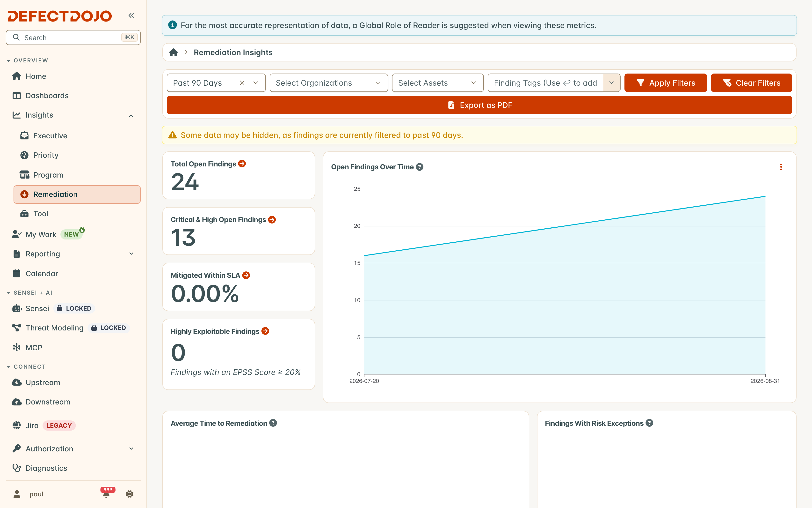
Task: Collapse the CONNECT section header
Action: (26, 366)
